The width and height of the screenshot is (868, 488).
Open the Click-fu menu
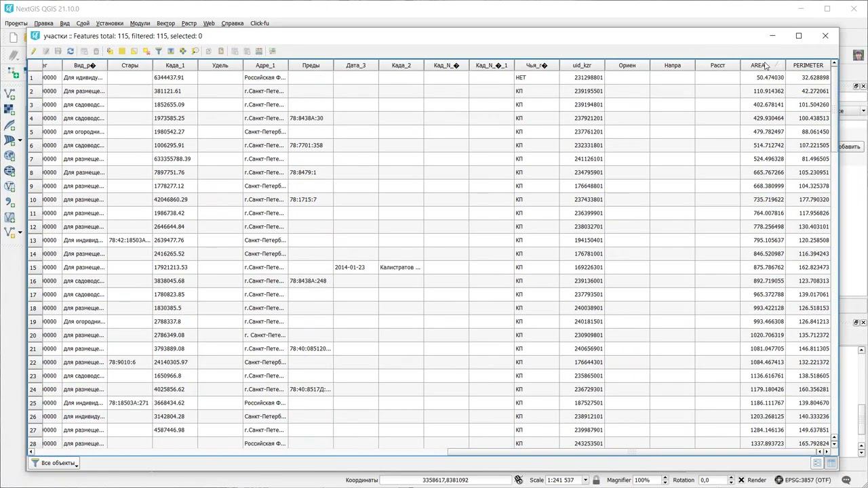[x=260, y=23]
